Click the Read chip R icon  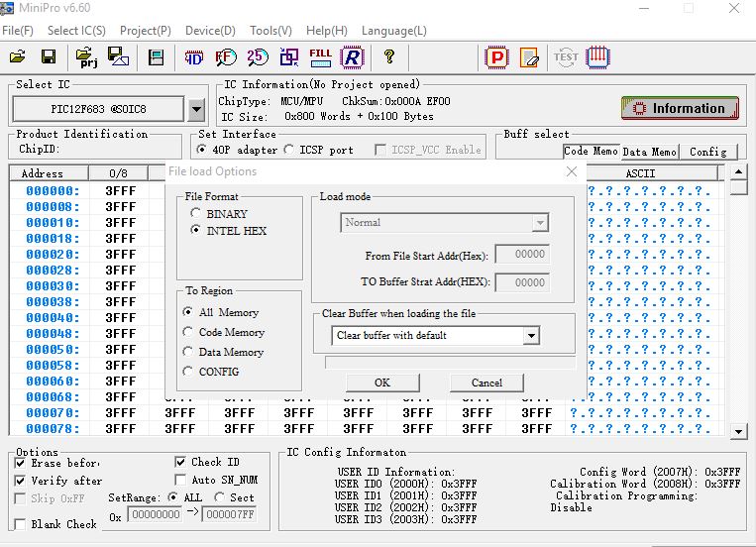(352, 57)
